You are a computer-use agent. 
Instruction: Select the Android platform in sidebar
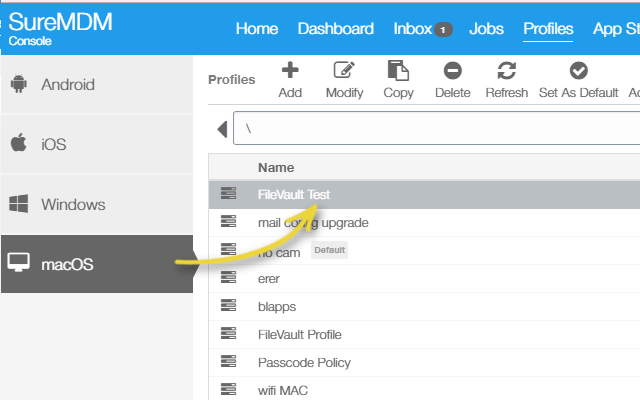[96, 85]
